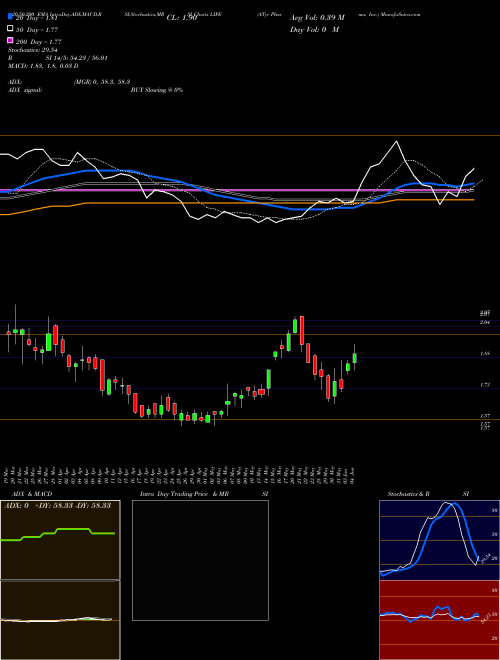
Task: Click the last green candlestick
Action: (355, 357)
